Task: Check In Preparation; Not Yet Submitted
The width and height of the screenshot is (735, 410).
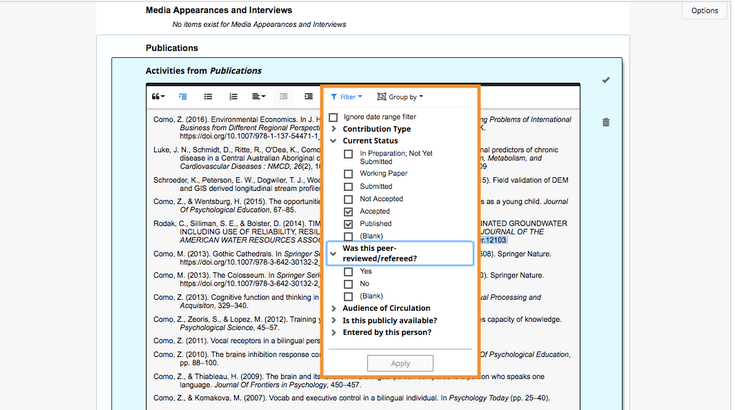Action: pos(348,154)
